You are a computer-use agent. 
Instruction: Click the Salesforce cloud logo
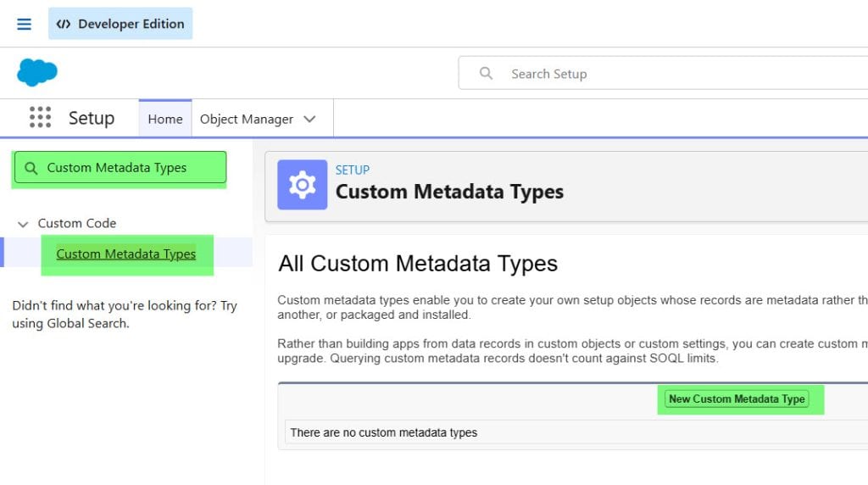tap(37, 72)
